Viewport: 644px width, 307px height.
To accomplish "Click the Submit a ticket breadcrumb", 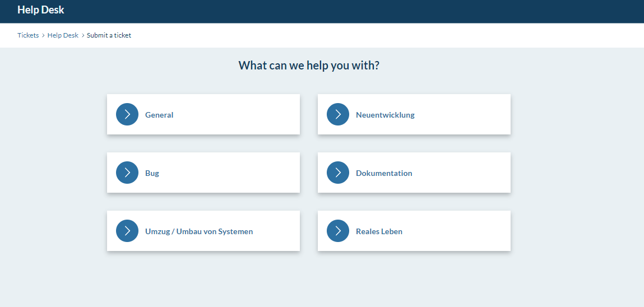I will (109, 35).
